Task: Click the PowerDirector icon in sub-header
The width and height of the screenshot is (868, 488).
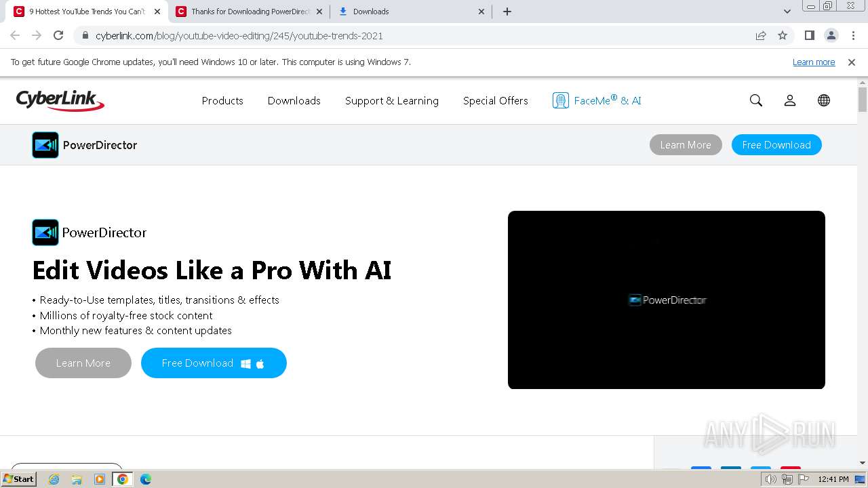Action: pos(45,145)
